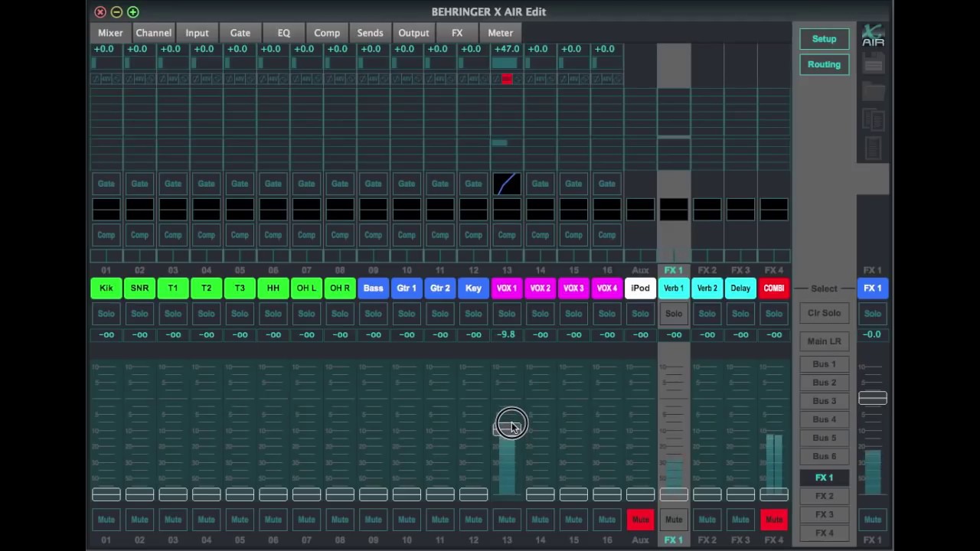Image resolution: width=980 pixels, height=551 pixels.
Task: Clear all solos with Clr Solo
Action: (825, 313)
